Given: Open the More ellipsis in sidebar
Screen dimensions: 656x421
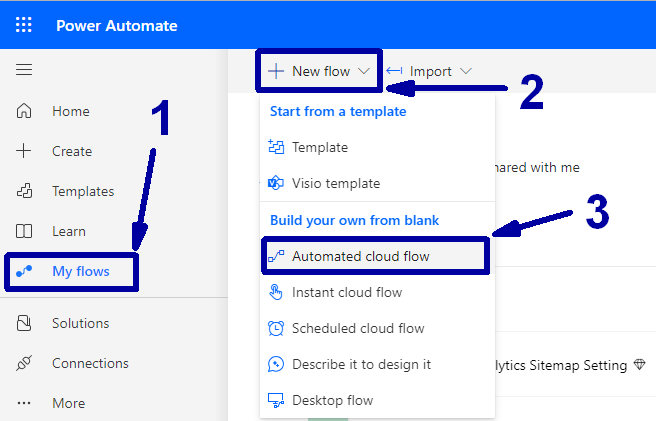Looking at the screenshot, I should [x=24, y=403].
